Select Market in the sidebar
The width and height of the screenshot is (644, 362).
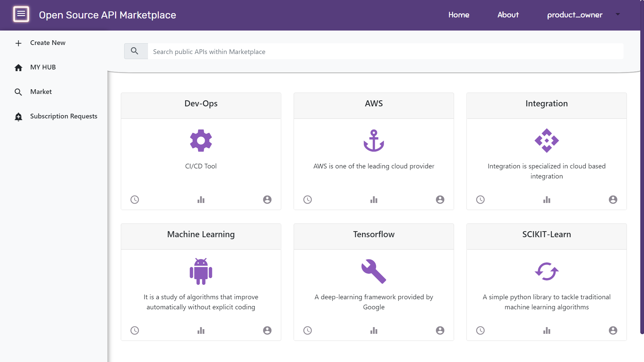click(41, 92)
